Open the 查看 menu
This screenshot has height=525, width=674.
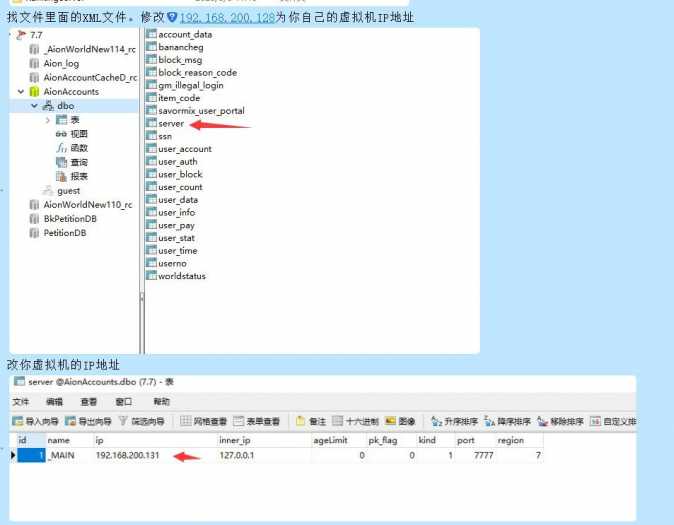tap(89, 402)
